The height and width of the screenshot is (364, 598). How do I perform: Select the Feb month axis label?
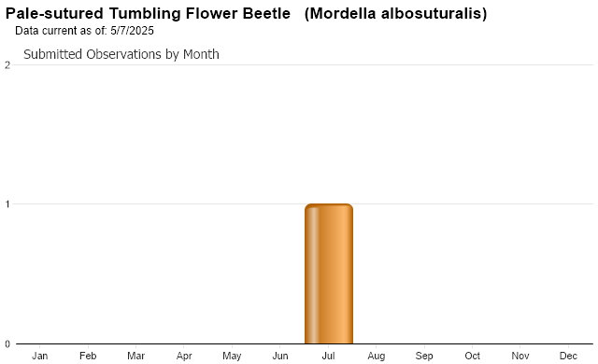click(x=88, y=356)
